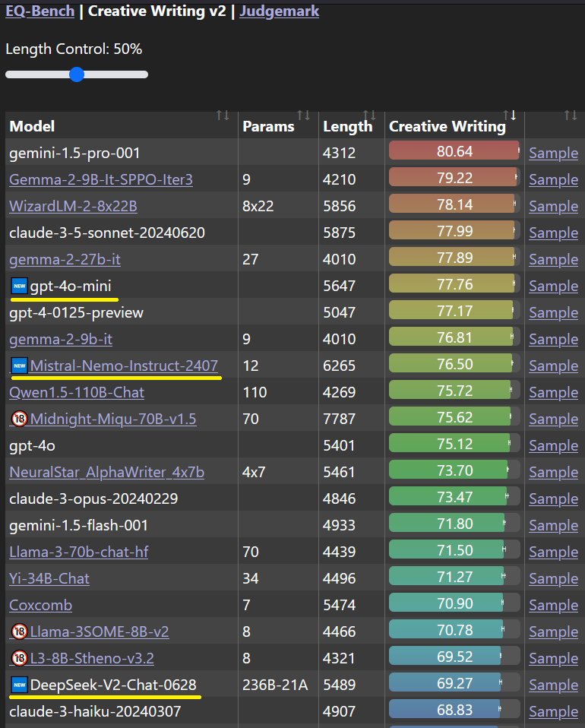Screen dimensions: 585x728
Task: View Sample for Llama-3-70b-chat-hf
Action: click(553, 552)
